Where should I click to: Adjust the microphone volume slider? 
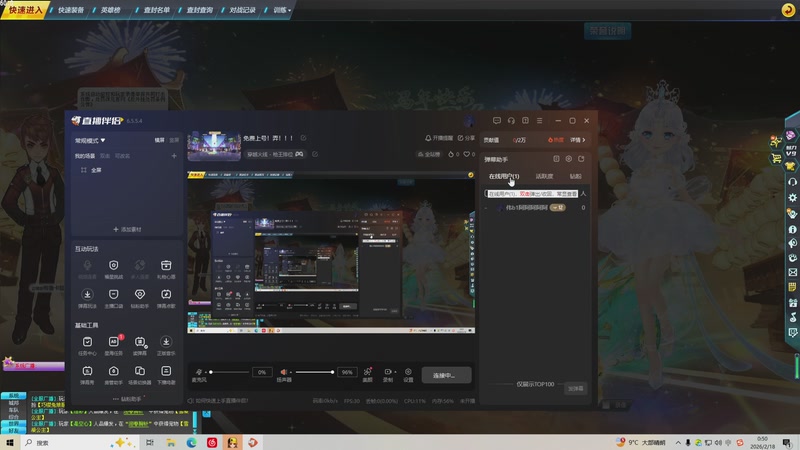(x=230, y=372)
